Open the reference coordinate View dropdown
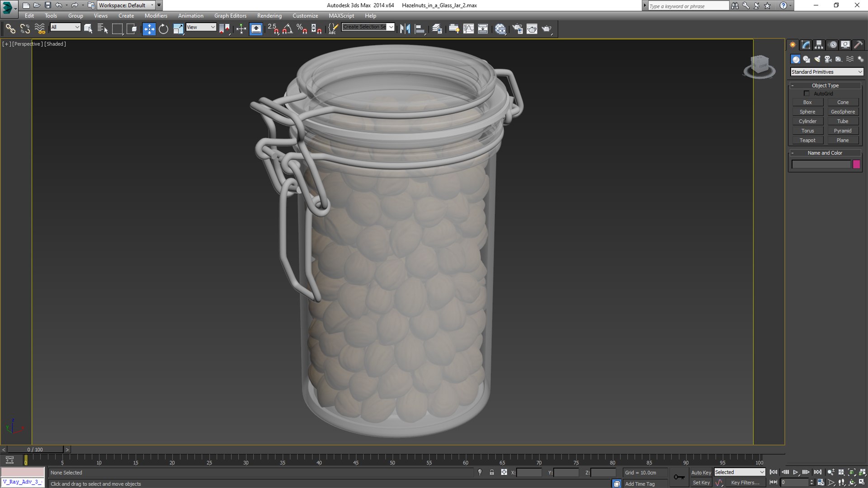 [x=201, y=27]
